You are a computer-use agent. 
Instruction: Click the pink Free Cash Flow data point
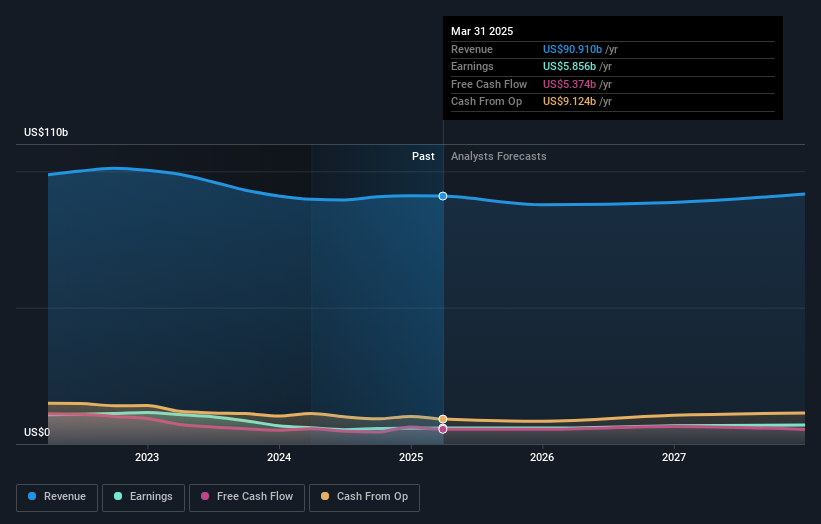pos(443,429)
